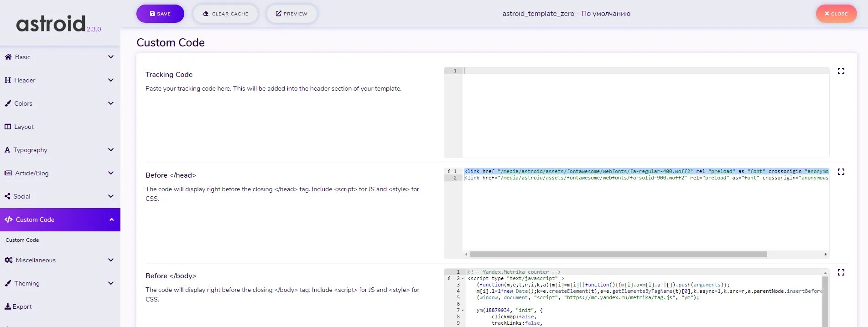Click the Save button
Viewport: 868px width, 327px height.
pos(160,14)
